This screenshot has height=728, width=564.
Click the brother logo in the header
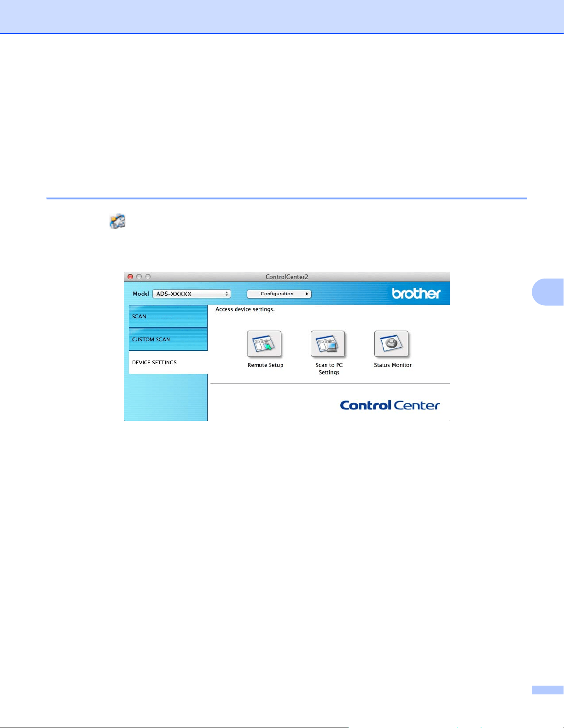click(416, 293)
